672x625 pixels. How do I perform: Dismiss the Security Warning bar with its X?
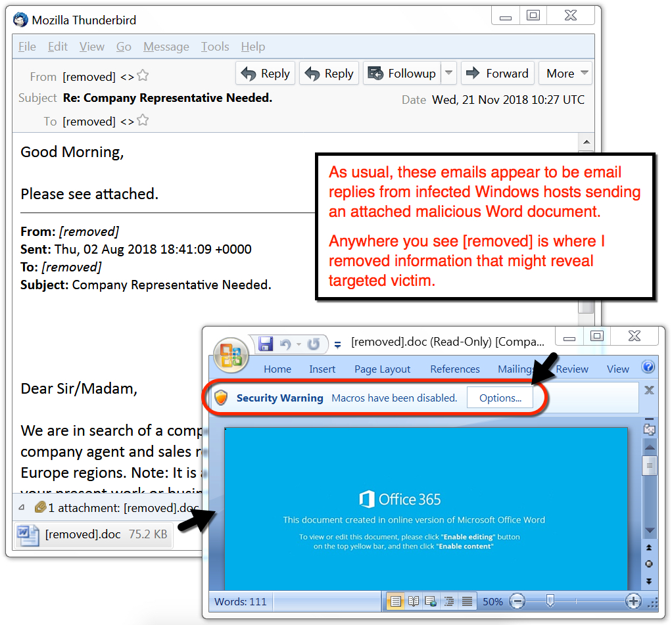point(649,390)
